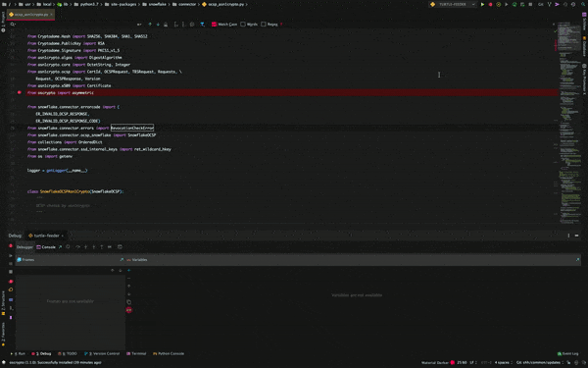Click the red Debug bug icon in the top toolbar
The image size is (588, 368).
click(490, 4)
